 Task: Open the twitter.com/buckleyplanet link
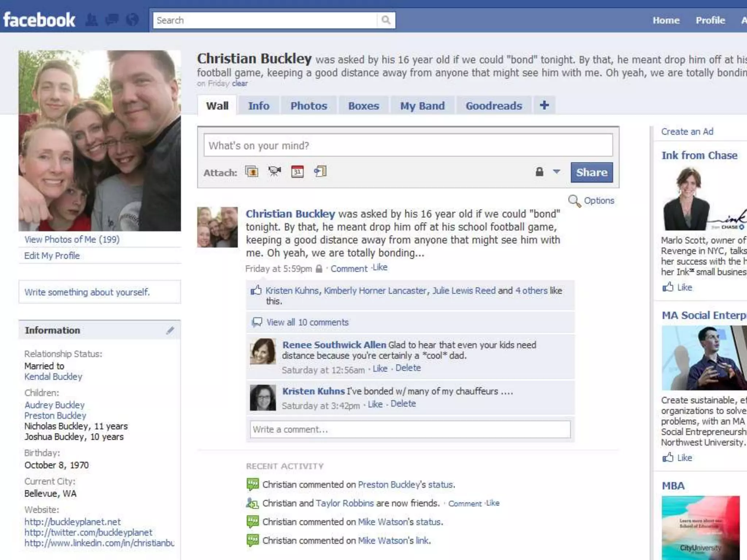tap(88, 532)
